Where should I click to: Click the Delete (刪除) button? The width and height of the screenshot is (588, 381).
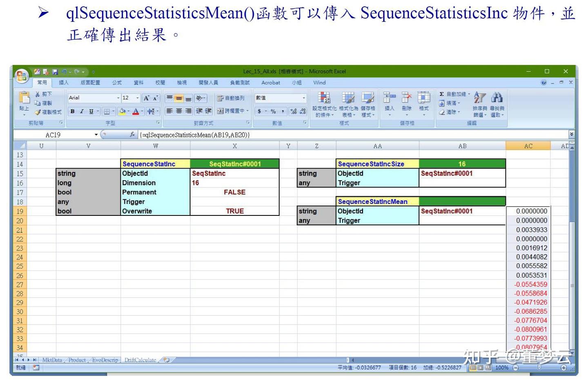click(x=406, y=101)
